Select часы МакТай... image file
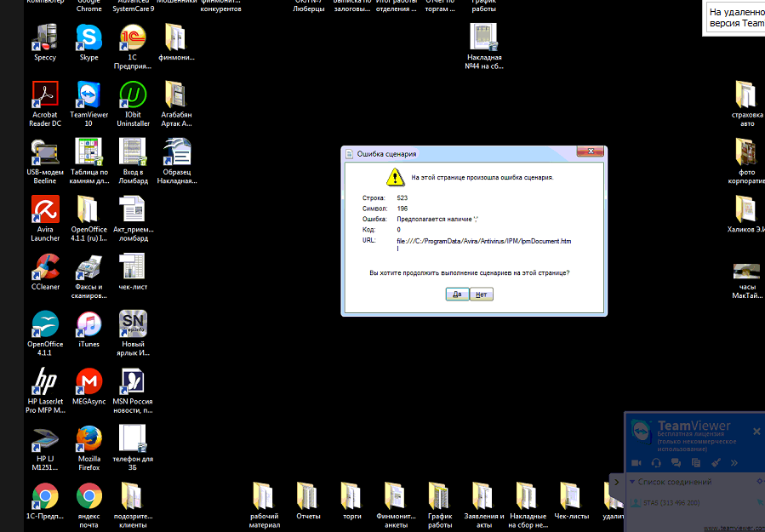The height and width of the screenshot is (532, 765). (747, 281)
